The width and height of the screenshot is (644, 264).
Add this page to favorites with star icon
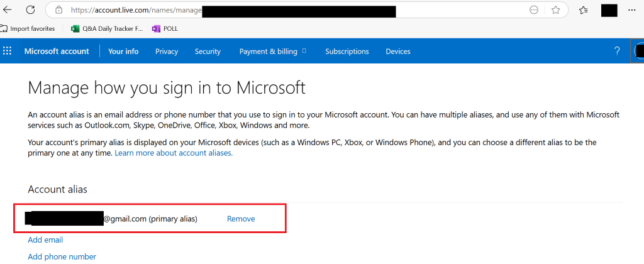coord(555,10)
